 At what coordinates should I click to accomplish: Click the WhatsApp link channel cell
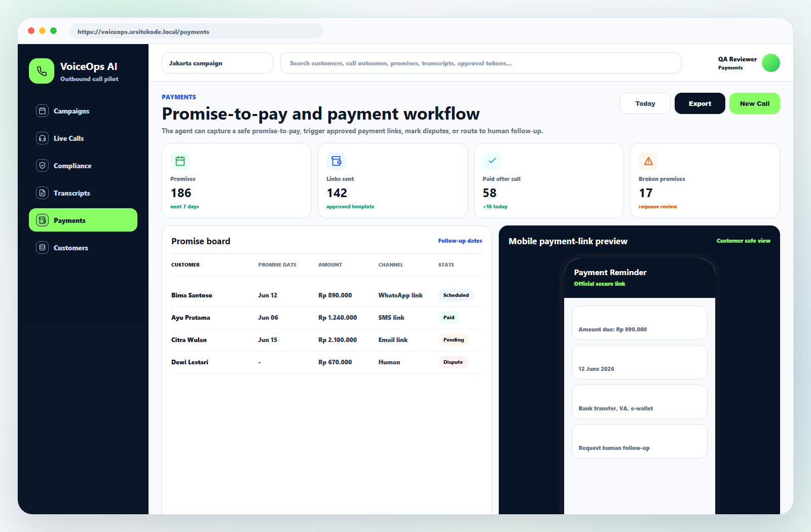(400, 295)
